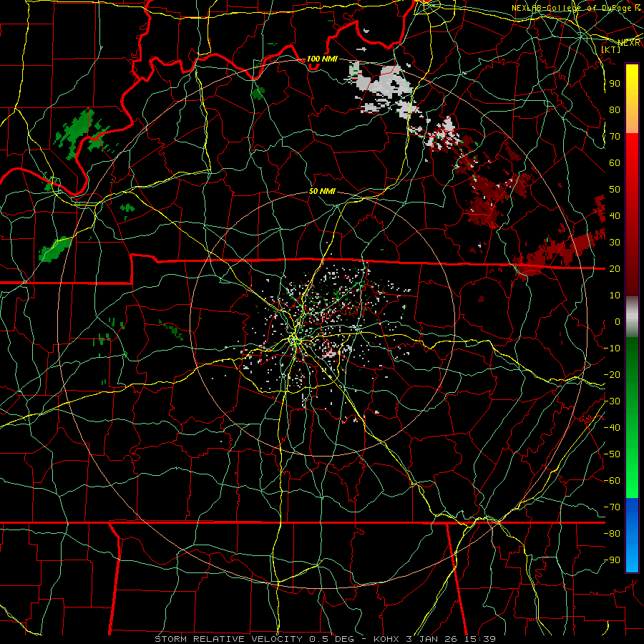Click the -10 value on velocity scale
644x644 pixels.
pyautogui.click(x=612, y=348)
